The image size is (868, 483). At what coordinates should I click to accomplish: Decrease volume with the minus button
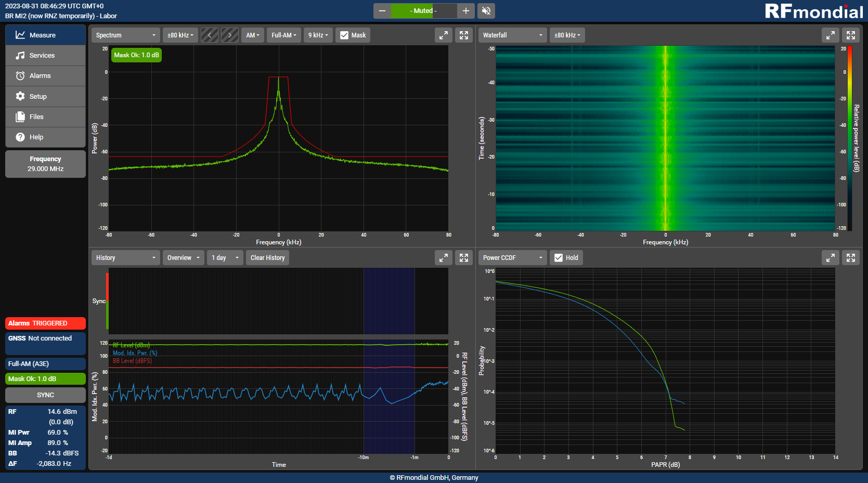click(x=382, y=11)
